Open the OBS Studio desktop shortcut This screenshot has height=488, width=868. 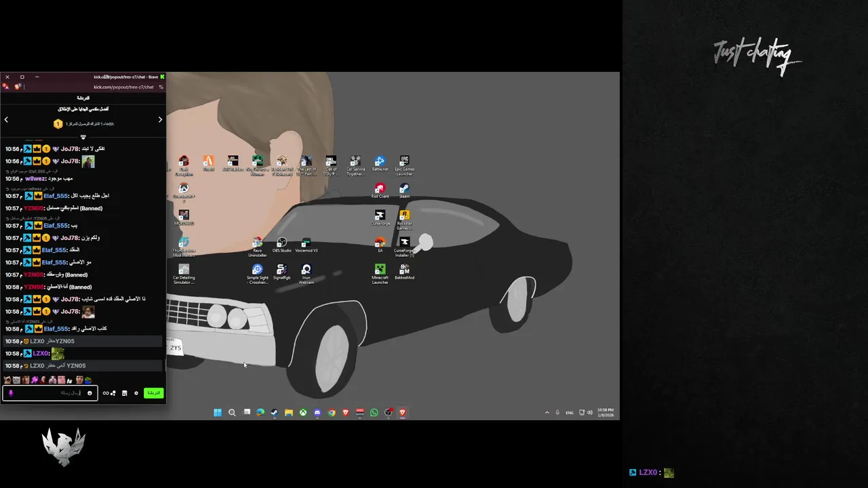click(281, 245)
